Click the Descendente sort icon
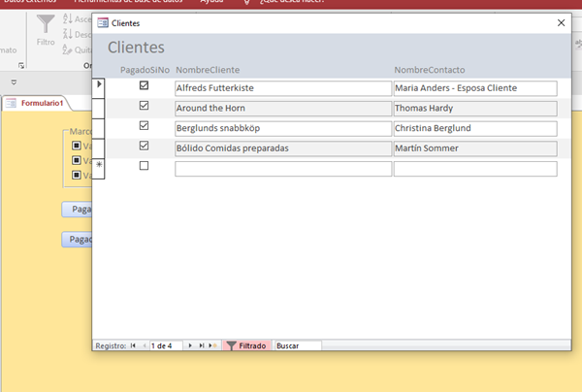Viewport: 582px width, 392px height. [68, 34]
